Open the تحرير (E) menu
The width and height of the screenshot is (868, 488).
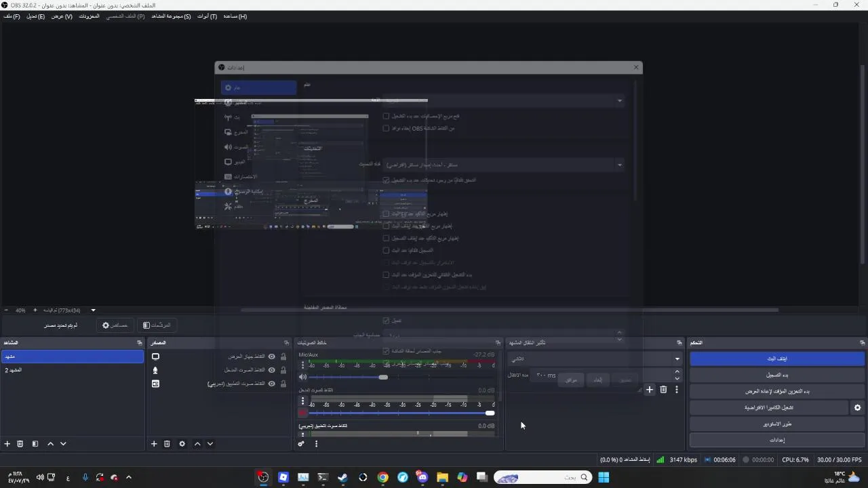[35, 16]
